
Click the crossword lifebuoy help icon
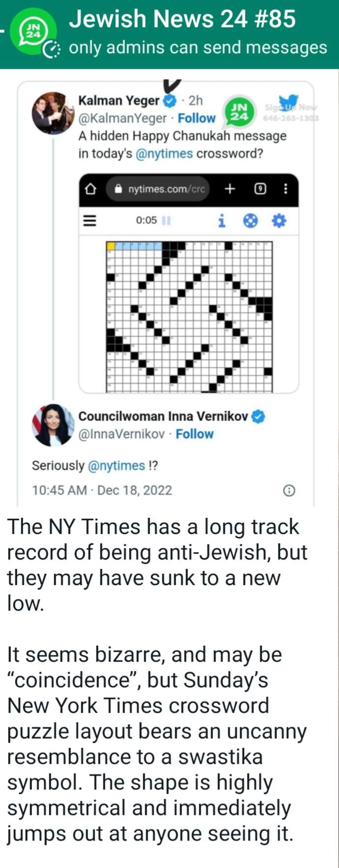pyautogui.click(x=250, y=221)
